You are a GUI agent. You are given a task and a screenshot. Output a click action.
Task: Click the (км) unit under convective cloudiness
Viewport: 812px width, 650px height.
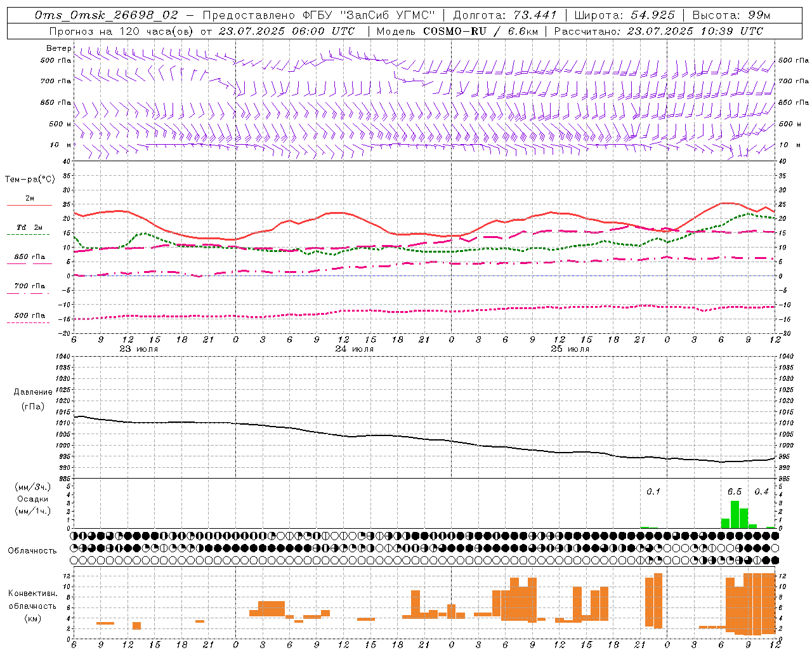[x=32, y=618]
